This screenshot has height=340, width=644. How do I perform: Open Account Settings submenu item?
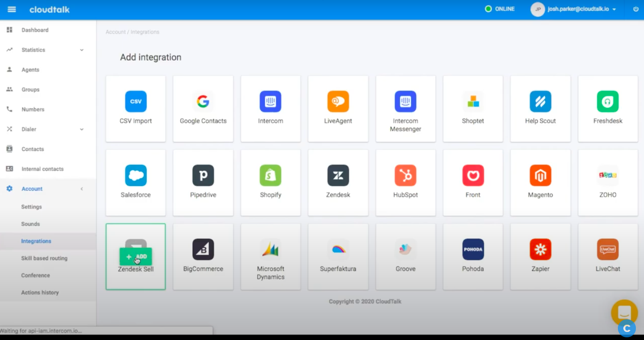pyautogui.click(x=32, y=207)
